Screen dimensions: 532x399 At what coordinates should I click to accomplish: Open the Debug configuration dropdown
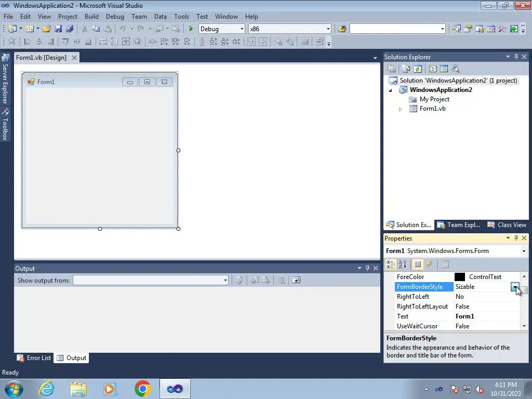242,29
